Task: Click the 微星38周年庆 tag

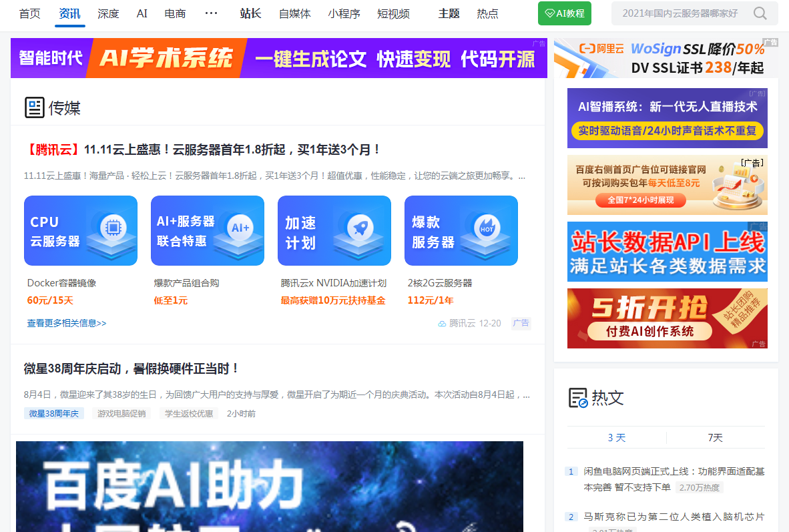Action: click(x=54, y=413)
